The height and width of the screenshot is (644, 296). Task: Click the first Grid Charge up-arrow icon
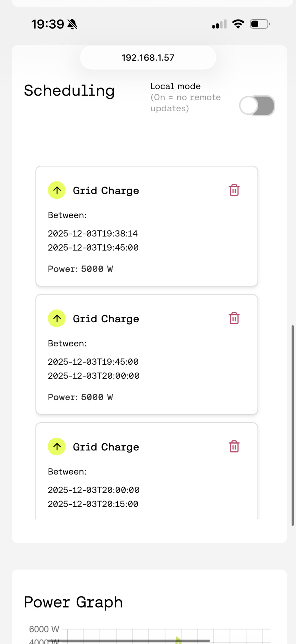(57, 190)
